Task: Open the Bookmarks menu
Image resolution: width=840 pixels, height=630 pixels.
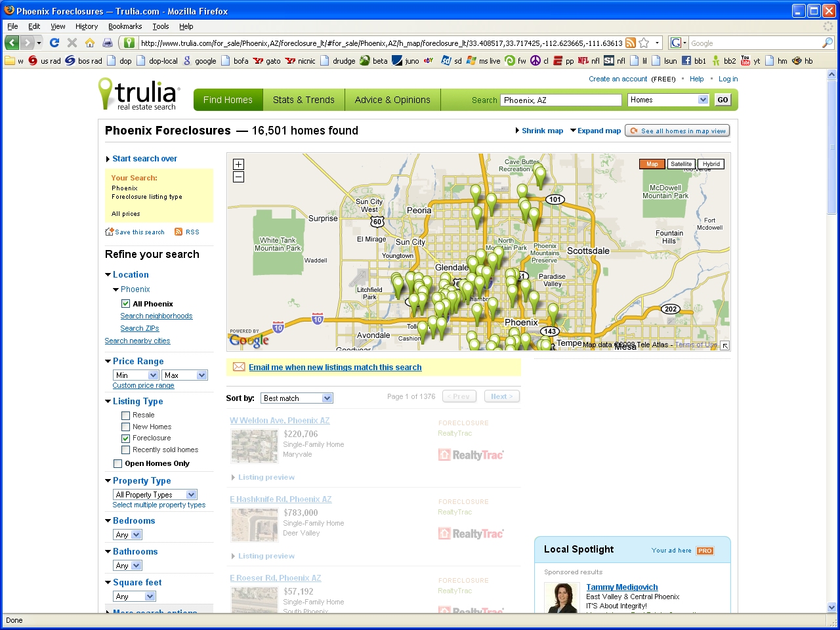Action: (x=125, y=26)
